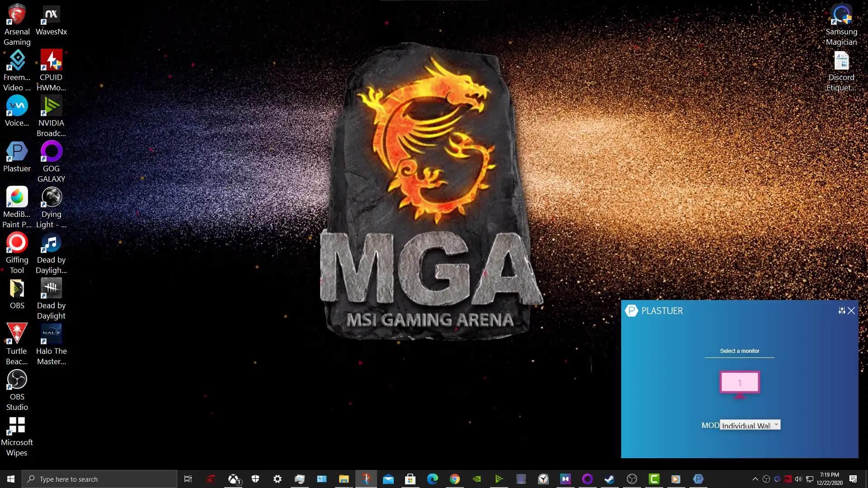The width and height of the screenshot is (868, 488).
Task: Open Halo The Master Chief desktop shortcut
Action: pos(51,345)
